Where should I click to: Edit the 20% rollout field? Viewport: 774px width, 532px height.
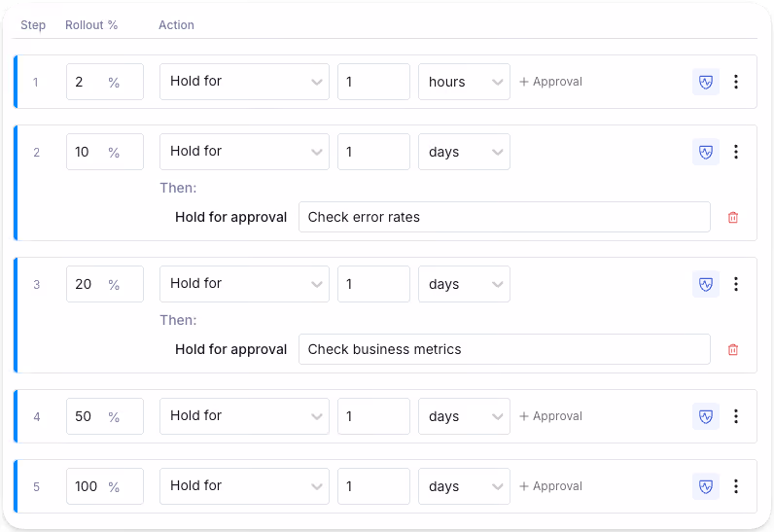(x=105, y=284)
